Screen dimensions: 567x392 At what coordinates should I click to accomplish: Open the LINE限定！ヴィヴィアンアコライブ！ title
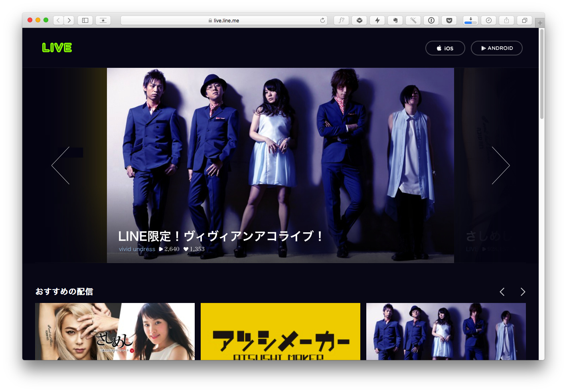221,236
